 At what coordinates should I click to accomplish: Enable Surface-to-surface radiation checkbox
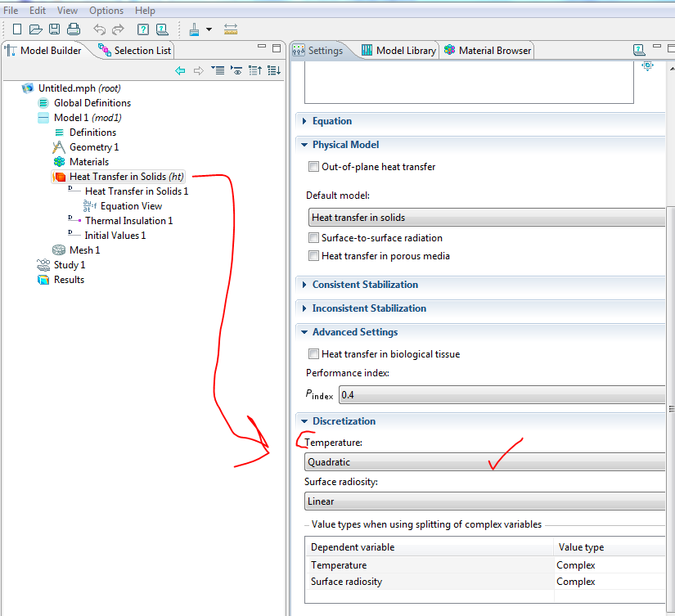314,238
